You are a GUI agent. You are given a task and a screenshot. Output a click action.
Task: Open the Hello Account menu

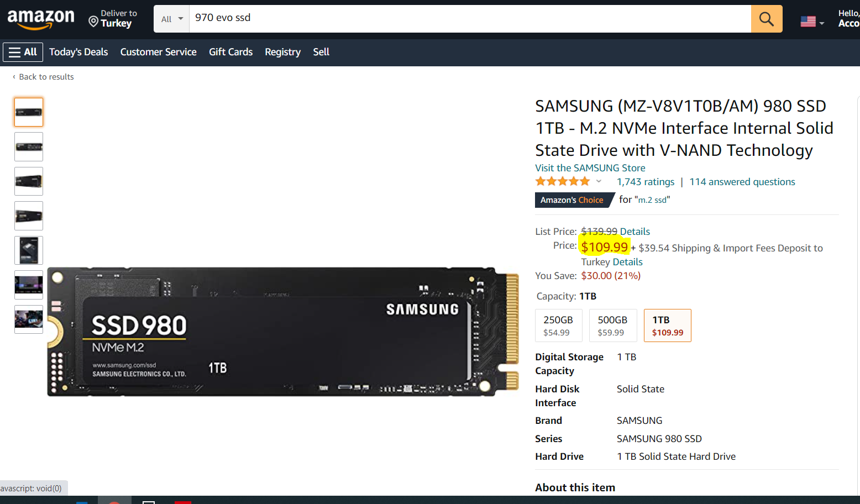(x=849, y=19)
